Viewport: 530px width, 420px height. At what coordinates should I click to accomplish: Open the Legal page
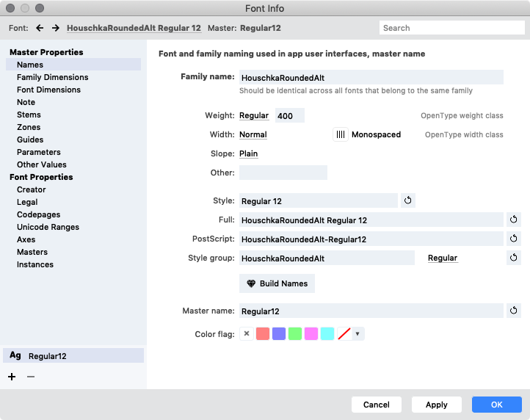tap(27, 202)
